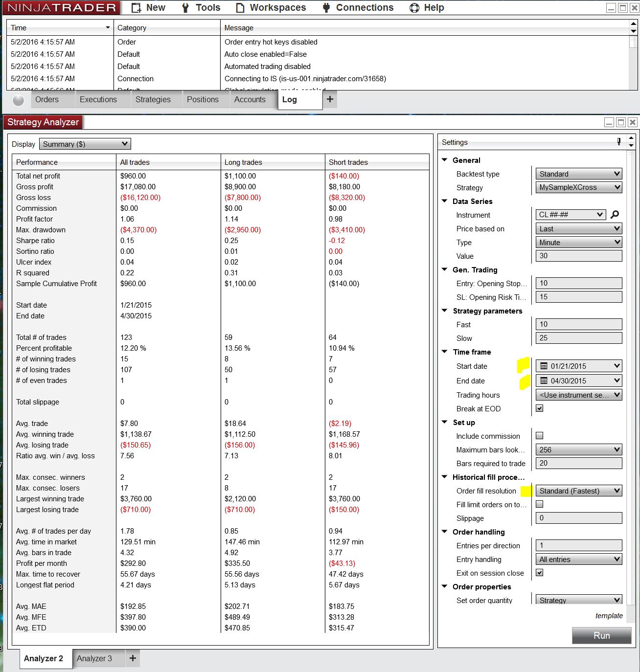Image resolution: width=640 pixels, height=672 pixels.
Task: Run the backtest with the Run button
Action: 602,635
